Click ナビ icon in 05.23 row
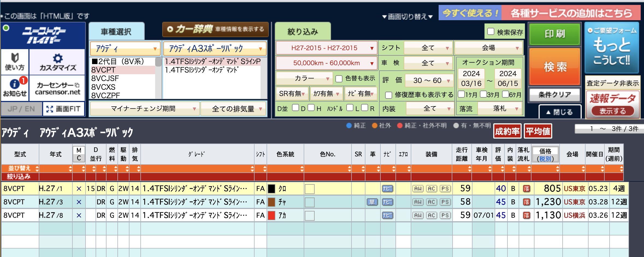This screenshot has width=644, height=257. 387,189
